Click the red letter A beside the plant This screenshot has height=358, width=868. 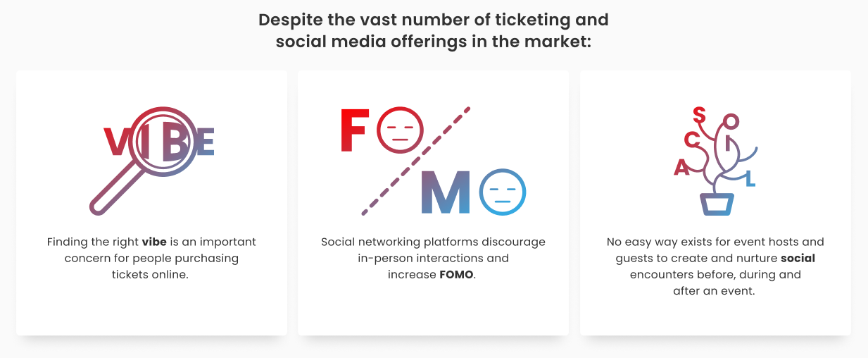(x=681, y=167)
